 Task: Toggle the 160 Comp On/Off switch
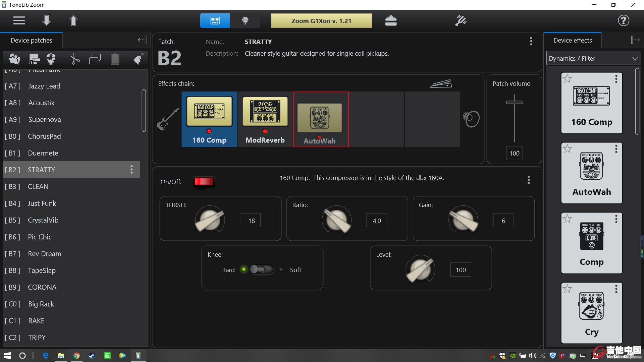[x=204, y=181]
